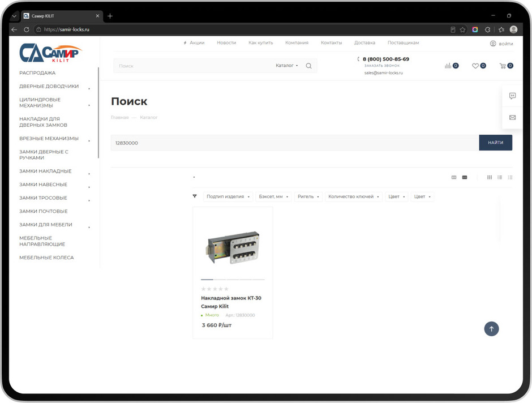This screenshot has width=532, height=403.
Task: Open the Распродажа category
Action: click(x=37, y=73)
